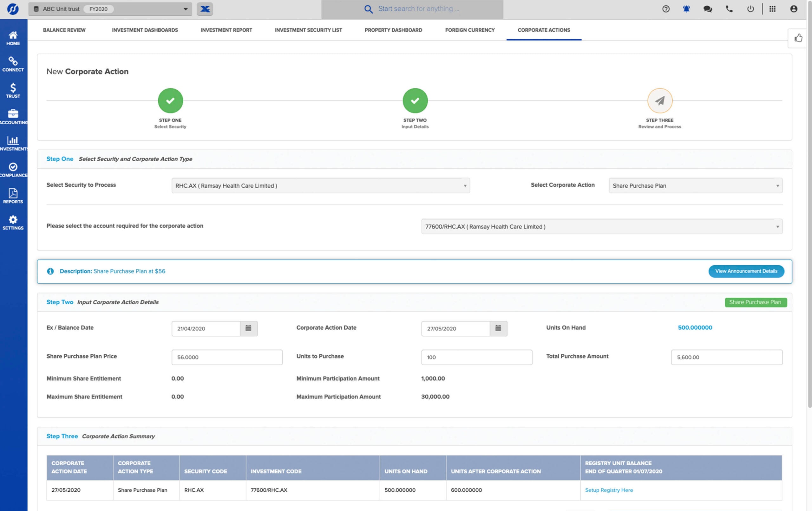Open the Home section in sidebar
The height and width of the screenshot is (511, 812).
coord(13,38)
